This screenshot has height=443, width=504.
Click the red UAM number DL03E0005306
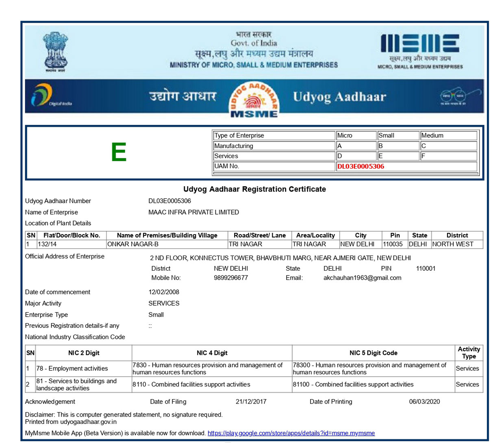click(361, 166)
